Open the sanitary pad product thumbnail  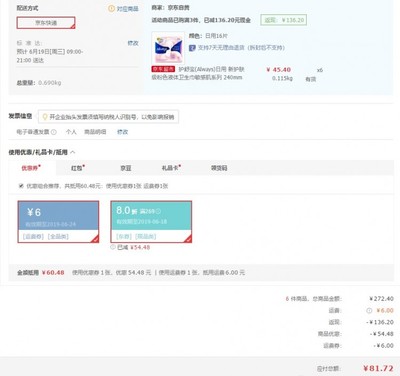tap(168, 48)
